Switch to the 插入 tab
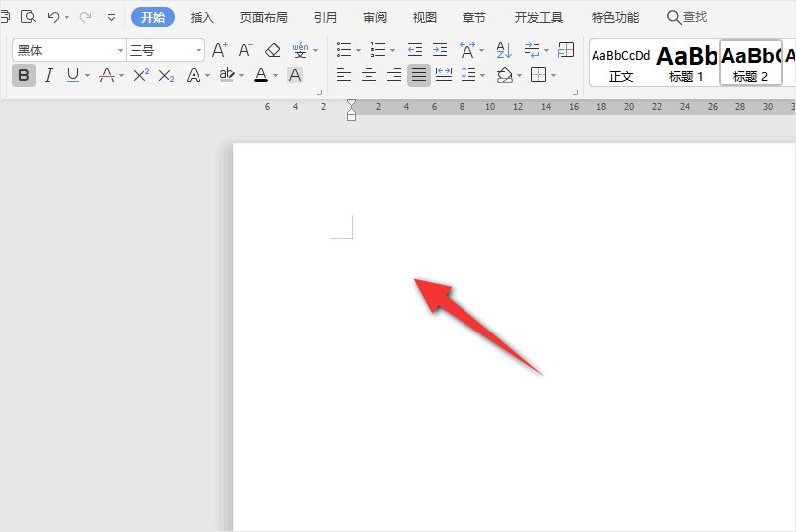Screen dimensions: 796x532 (202, 17)
